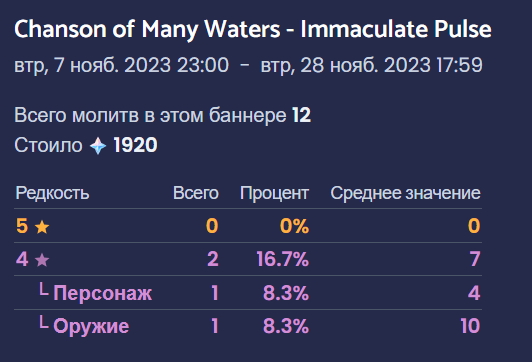Viewport: 532px width, 362px height.
Task: Click the Процент column header
Action: (x=274, y=193)
